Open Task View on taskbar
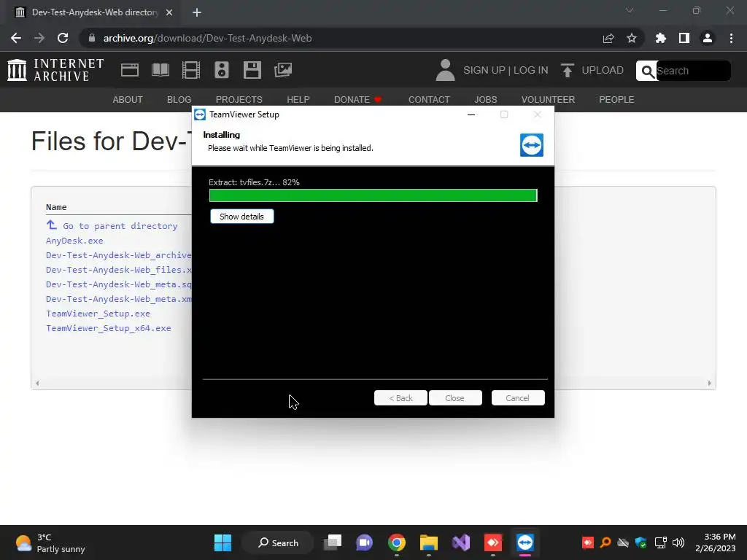The height and width of the screenshot is (560, 747). [x=333, y=542]
